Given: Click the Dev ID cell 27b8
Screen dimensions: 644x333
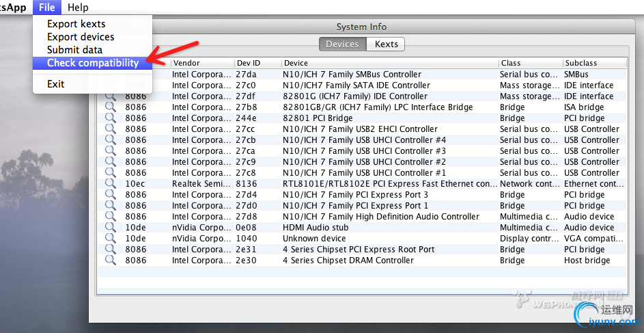Looking at the screenshot, I should 246,107.
